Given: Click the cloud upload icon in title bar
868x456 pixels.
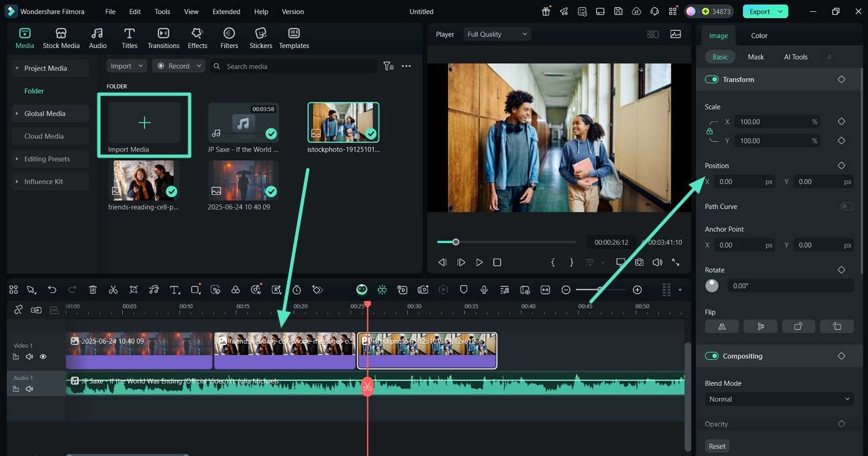Looking at the screenshot, I should click(x=636, y=11).
